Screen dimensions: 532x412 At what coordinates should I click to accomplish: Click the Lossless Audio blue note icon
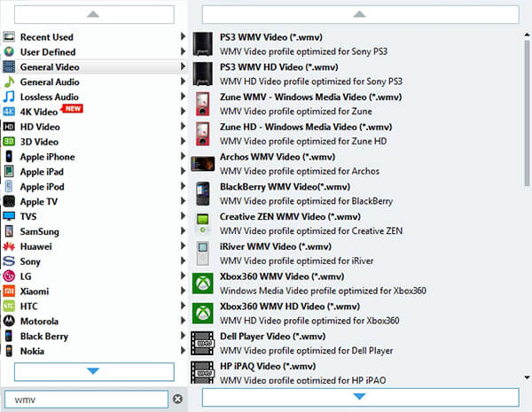pos(9,97)
